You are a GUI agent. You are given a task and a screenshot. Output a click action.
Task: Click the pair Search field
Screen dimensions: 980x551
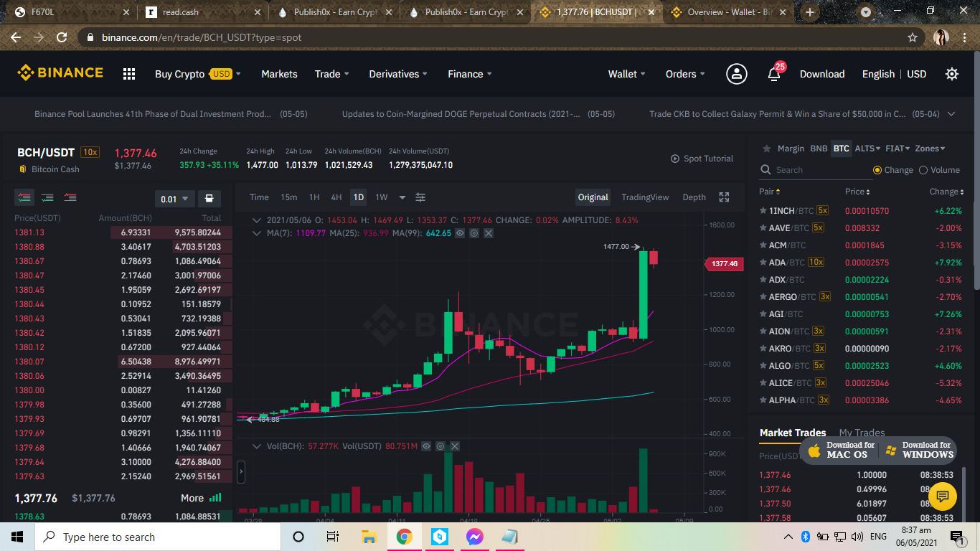(816, 170)
